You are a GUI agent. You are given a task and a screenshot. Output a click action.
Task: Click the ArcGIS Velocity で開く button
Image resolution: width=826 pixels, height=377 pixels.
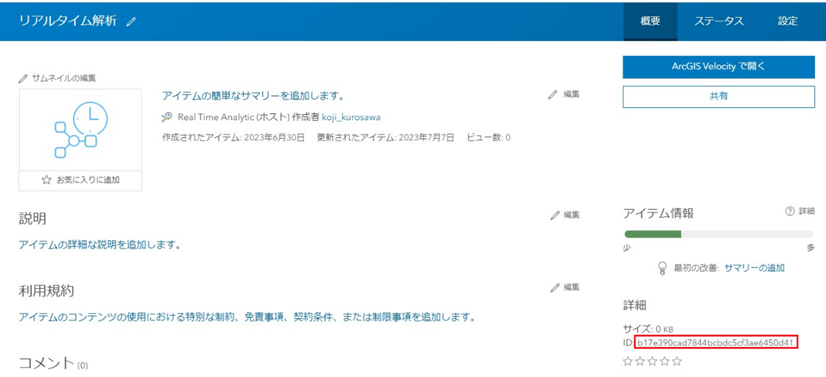click(719, 67)
